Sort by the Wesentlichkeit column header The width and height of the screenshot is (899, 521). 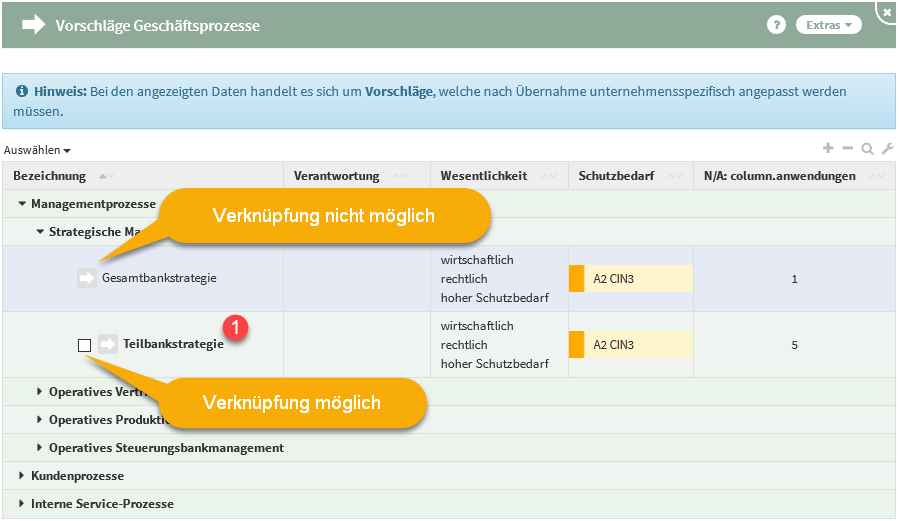484,176
